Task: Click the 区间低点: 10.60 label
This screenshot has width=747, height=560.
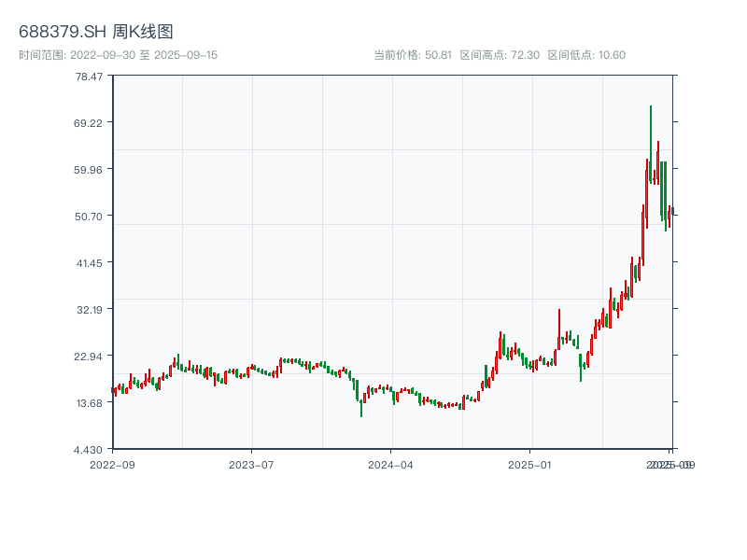Action: pyautogui.click(x=586, y=55)
